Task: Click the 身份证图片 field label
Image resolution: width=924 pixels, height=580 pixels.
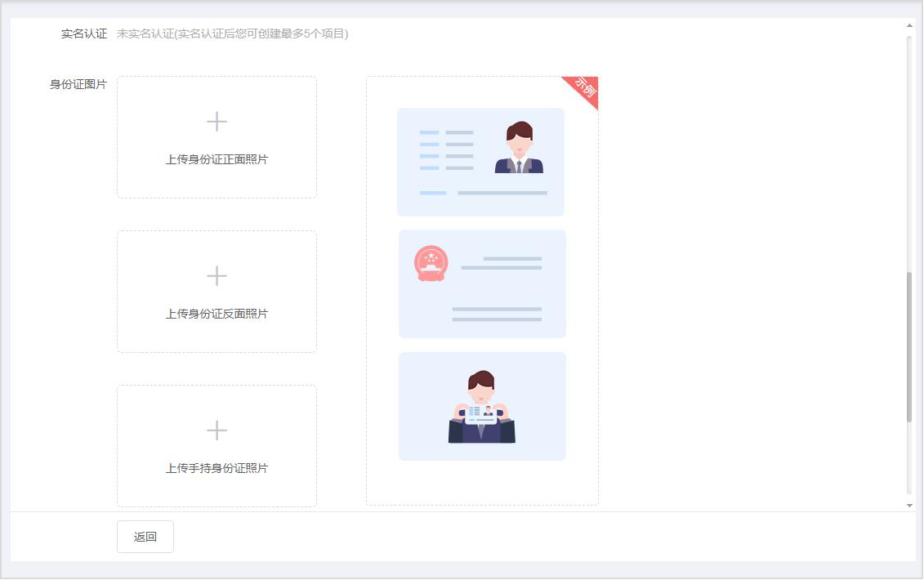Action: 78,84
